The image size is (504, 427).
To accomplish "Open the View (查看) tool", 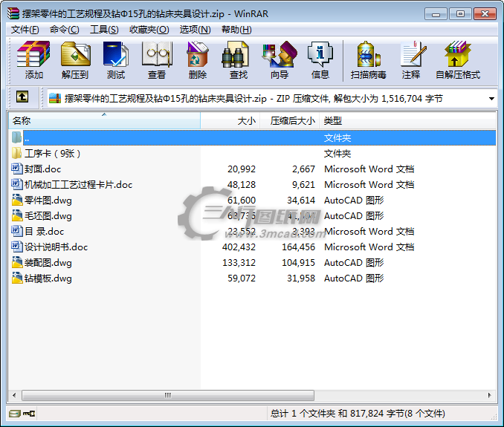I will (x=157, y=60).
